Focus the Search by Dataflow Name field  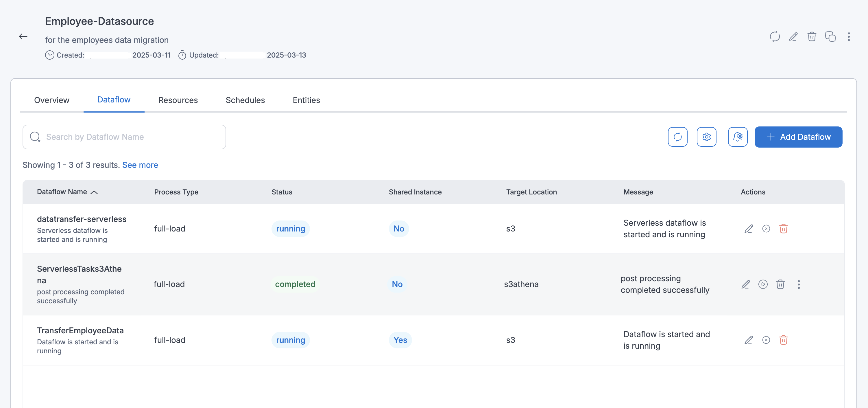124,137
